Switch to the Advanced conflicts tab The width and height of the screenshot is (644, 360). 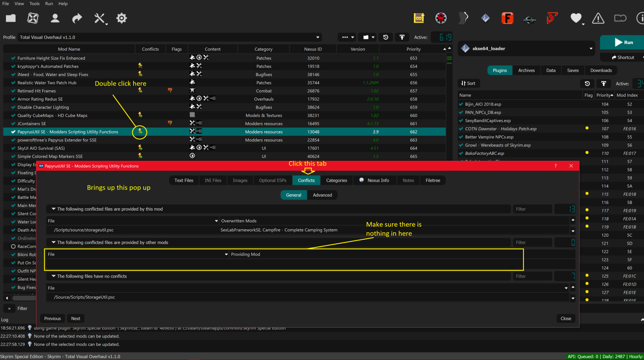click(322, 195)
